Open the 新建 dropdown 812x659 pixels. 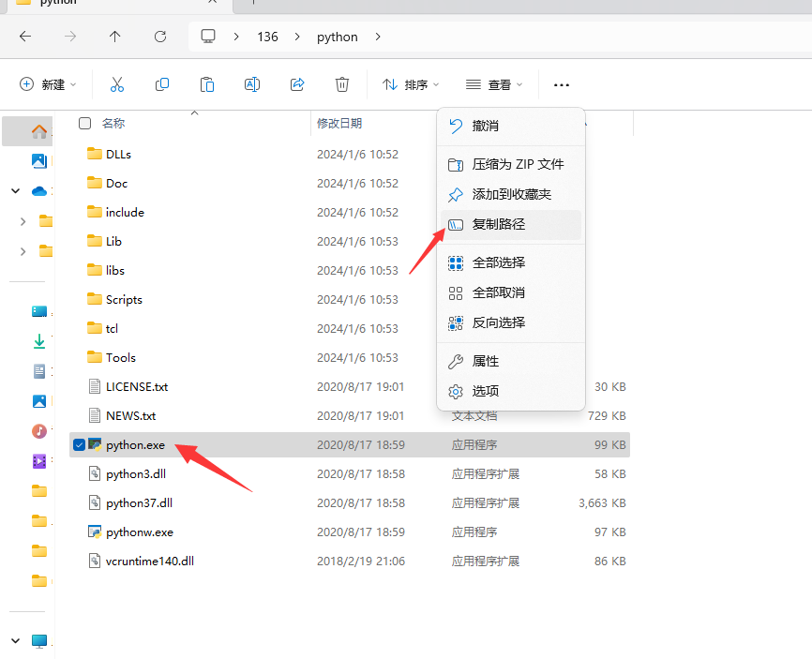pos(48,84)
